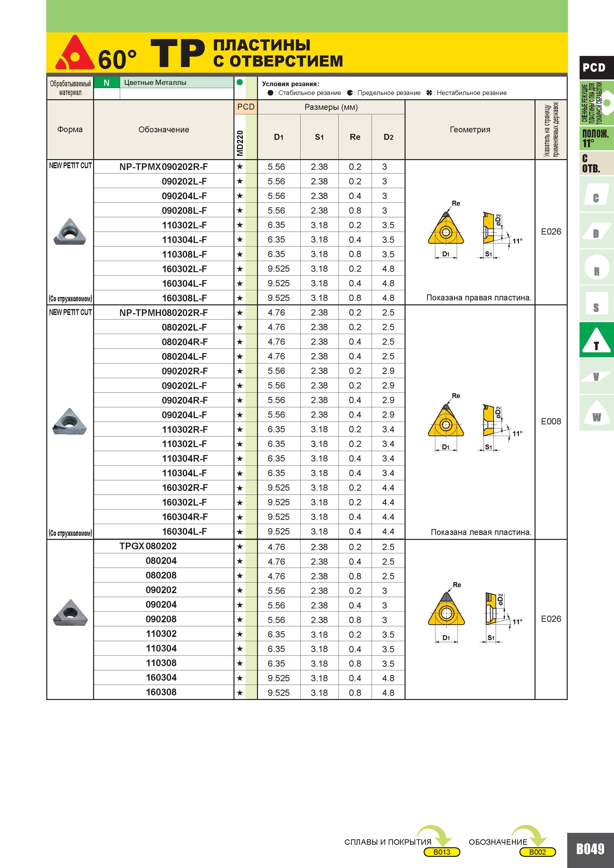The width and height of the screenshot is (614, 868).
Task: Select designation NP-TPMX090202R-F
Action: pos(163,167)
